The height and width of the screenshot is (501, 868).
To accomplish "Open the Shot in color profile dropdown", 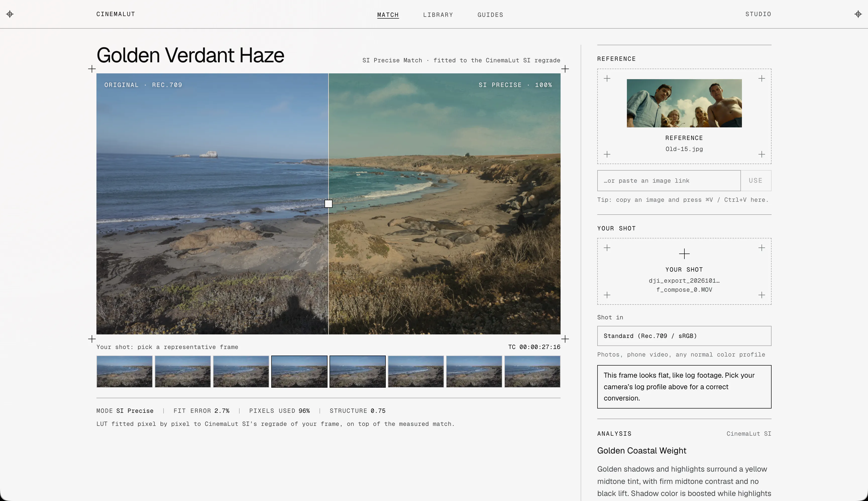I will (x=684, y=336).
